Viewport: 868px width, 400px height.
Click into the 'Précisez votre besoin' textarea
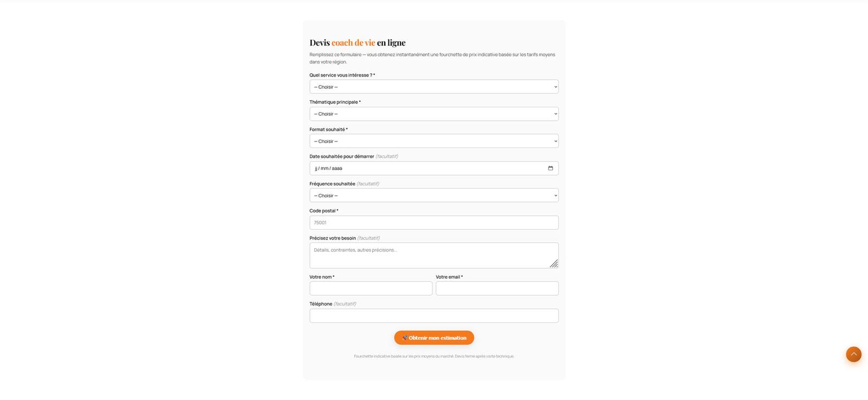coord(434,255)
